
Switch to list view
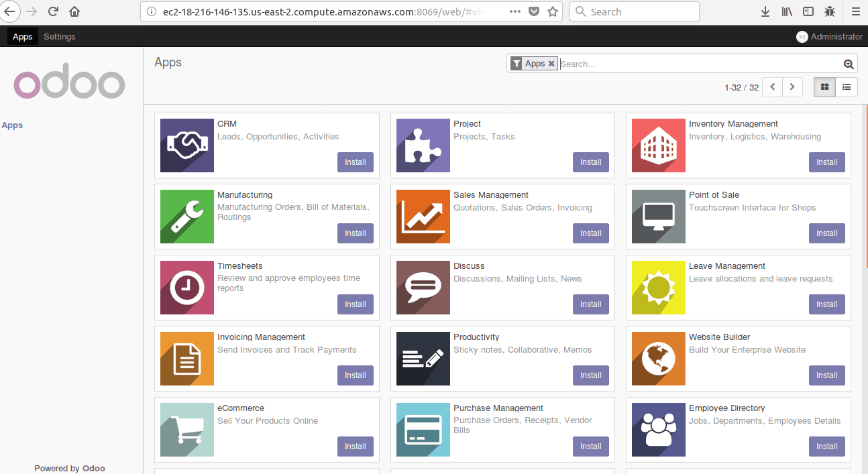(x=847, y=87)
